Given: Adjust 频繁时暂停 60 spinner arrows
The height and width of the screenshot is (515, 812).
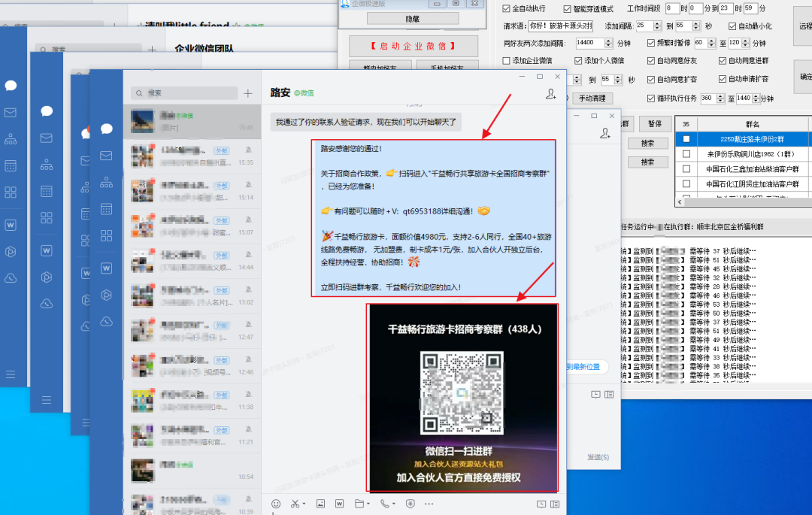Looking at the screenshot, I should [711, 43].
